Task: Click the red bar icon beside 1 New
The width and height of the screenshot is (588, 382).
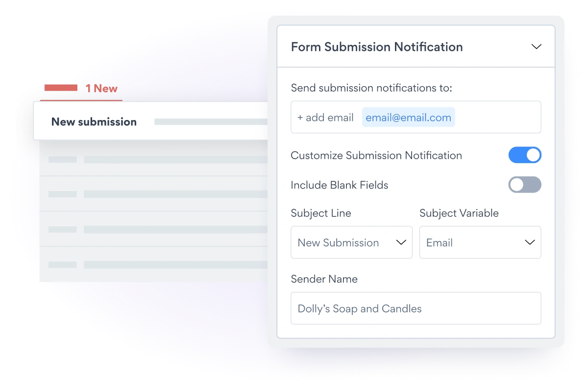Action: point(61,88)
